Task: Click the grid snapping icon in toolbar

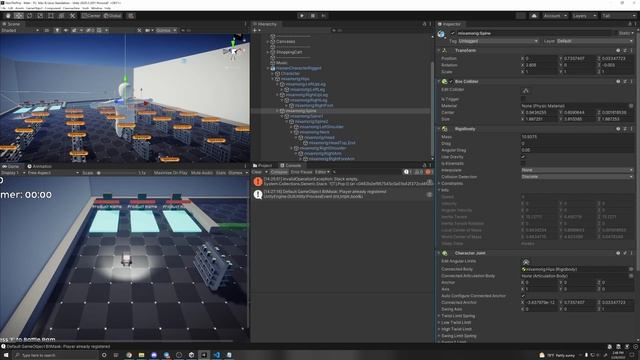Action: 131,16
